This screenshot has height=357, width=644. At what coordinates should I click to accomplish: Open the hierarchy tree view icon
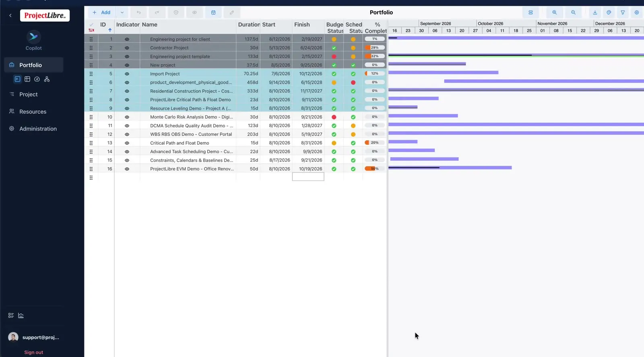(47, 79)
